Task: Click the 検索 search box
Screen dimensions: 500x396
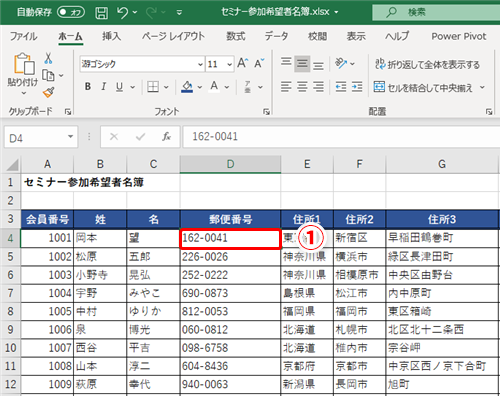Action: [x=436, y=13]
